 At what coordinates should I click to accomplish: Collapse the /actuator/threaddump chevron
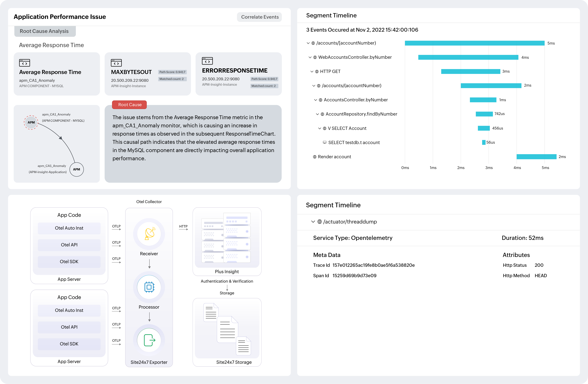tap(313, 222)
